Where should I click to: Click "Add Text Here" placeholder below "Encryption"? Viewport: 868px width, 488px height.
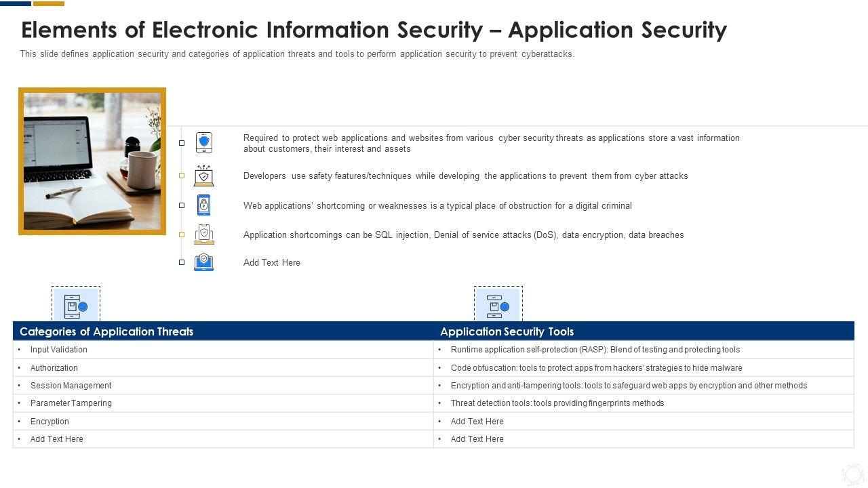tap(57, 439)
